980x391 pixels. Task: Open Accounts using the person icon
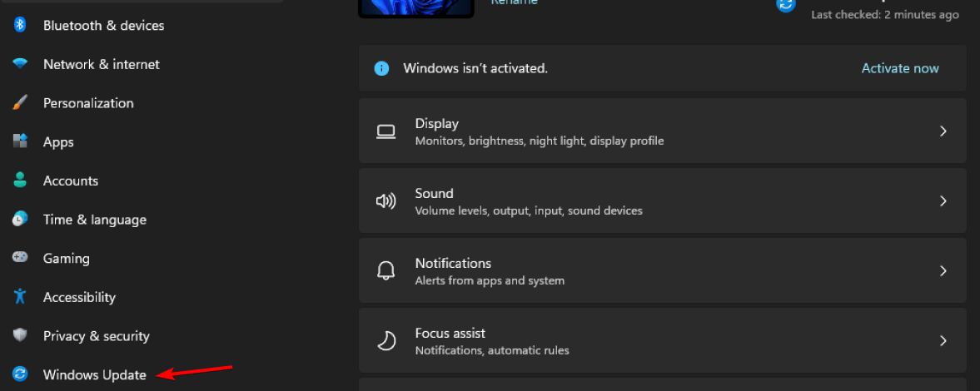[21, 181]
